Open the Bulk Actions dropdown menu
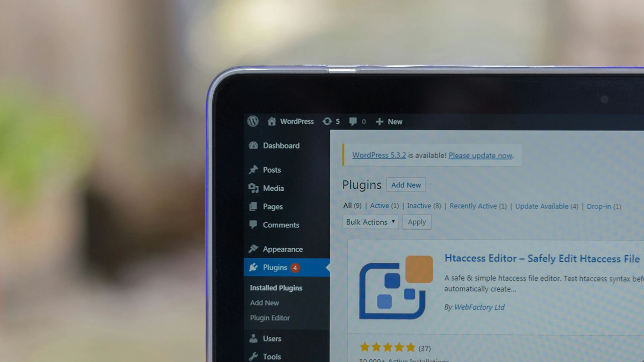The height and width of the screenshot is (362, 644). click(x=369, y=222)
